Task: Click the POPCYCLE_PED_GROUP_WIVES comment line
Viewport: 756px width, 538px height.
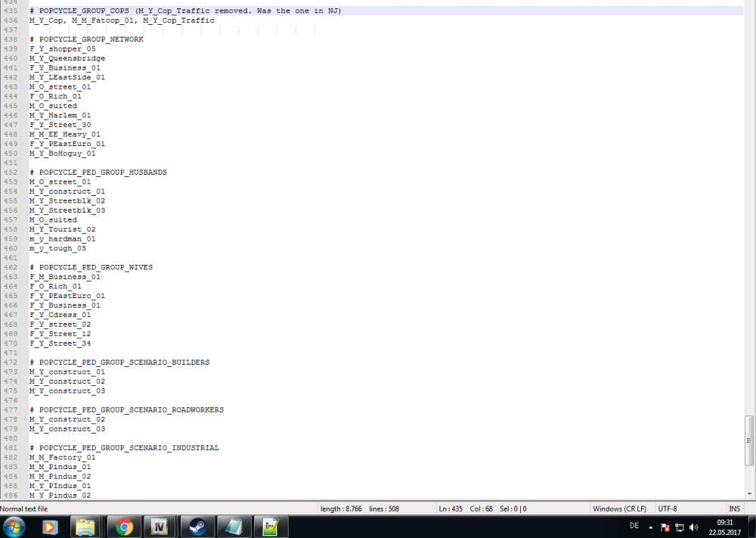Action: [x=91, y=267]
